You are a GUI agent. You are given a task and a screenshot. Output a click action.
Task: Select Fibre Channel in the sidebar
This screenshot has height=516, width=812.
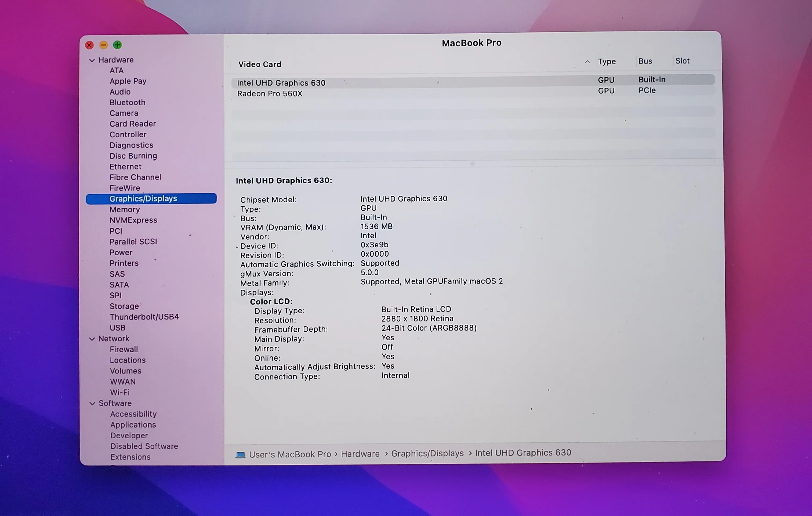[x=135, y=178]
